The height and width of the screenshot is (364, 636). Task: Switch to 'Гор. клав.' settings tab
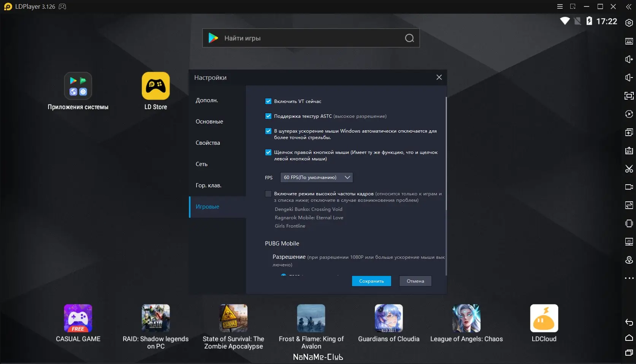(217, 185)
